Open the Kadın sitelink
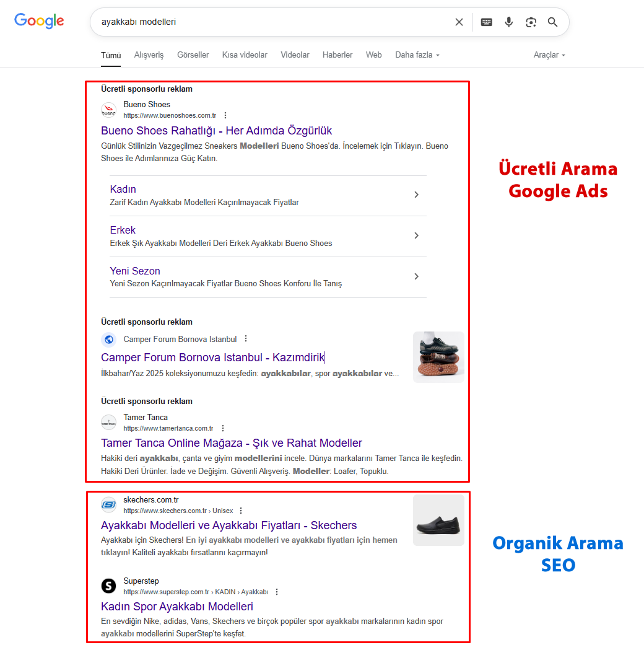The image size is (644, 650). 123,189
